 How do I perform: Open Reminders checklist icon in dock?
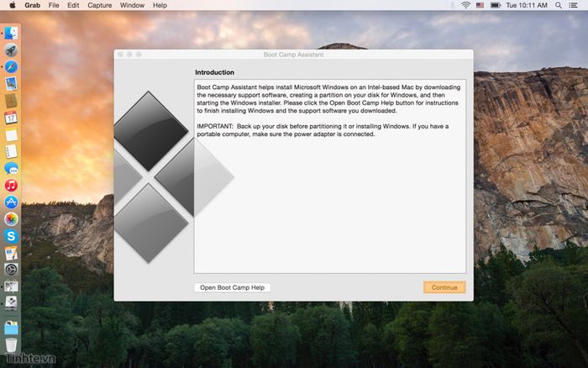11,151
